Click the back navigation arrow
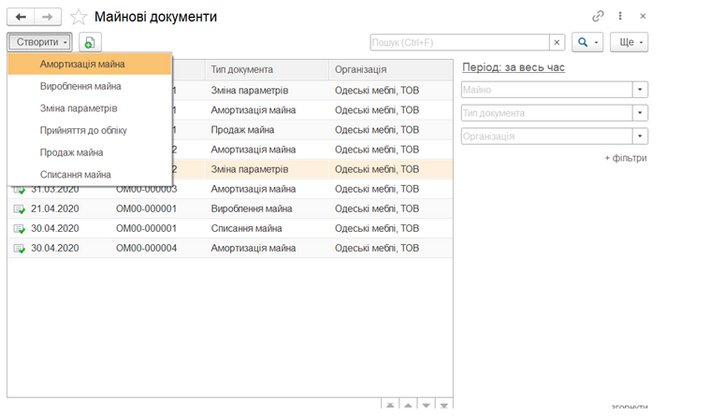This screenshot has width=710, height=416. pos(21,17)
